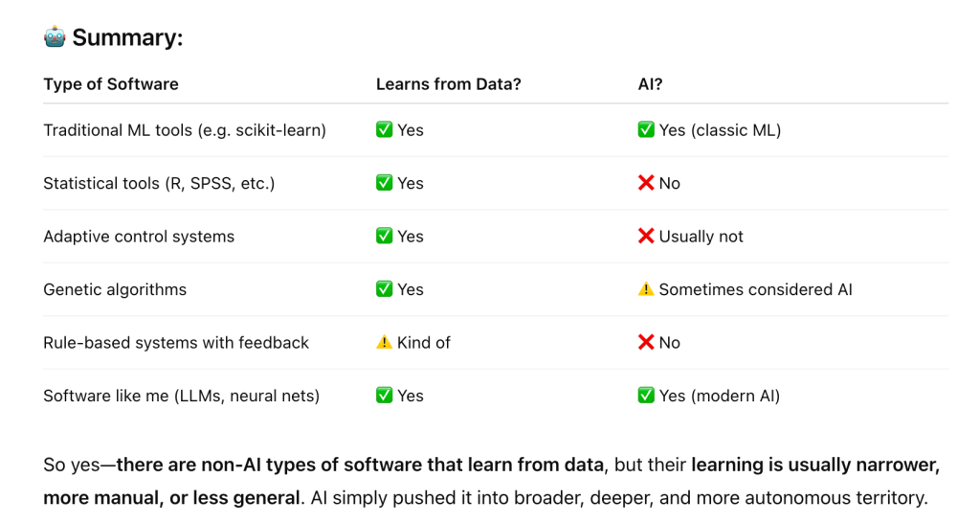Click red X in Statistical tools row
The image size is (980, 523).
click(646, 183)
